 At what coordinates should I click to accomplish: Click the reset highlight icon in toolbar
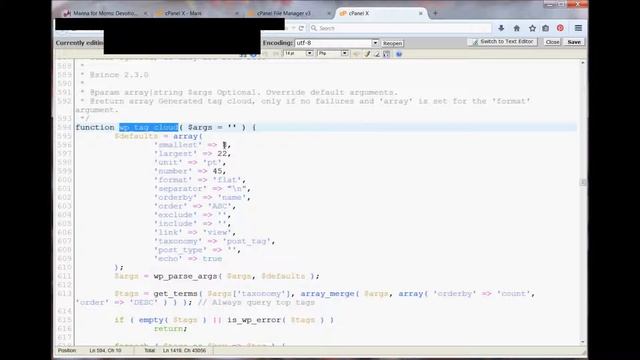click(x=377, y=53)
